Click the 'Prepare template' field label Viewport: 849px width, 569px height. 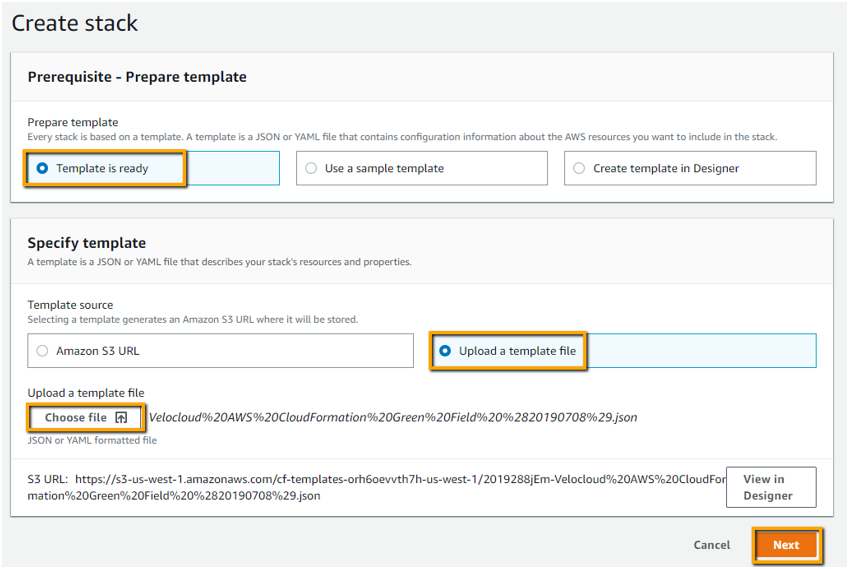pyautogui.click(x=72, y=122)
